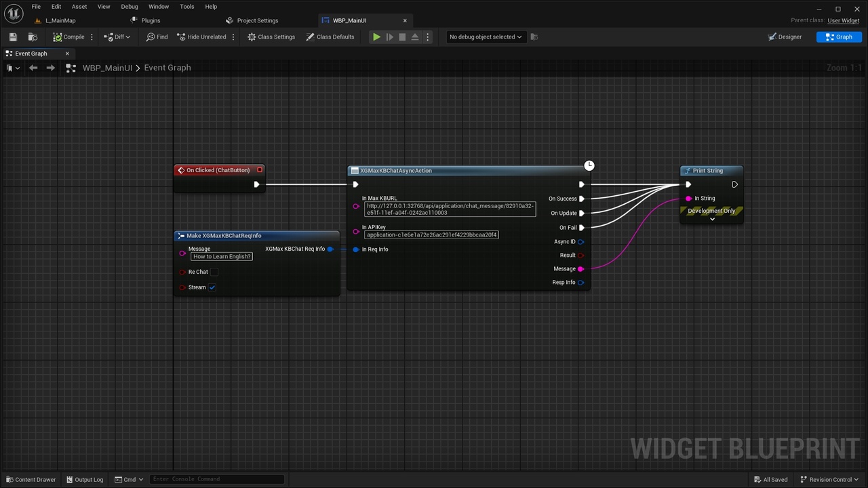The width and height of the screenshot is (868, 488).
Task: Click the Stop simulation button
Action: pos(402,37)
